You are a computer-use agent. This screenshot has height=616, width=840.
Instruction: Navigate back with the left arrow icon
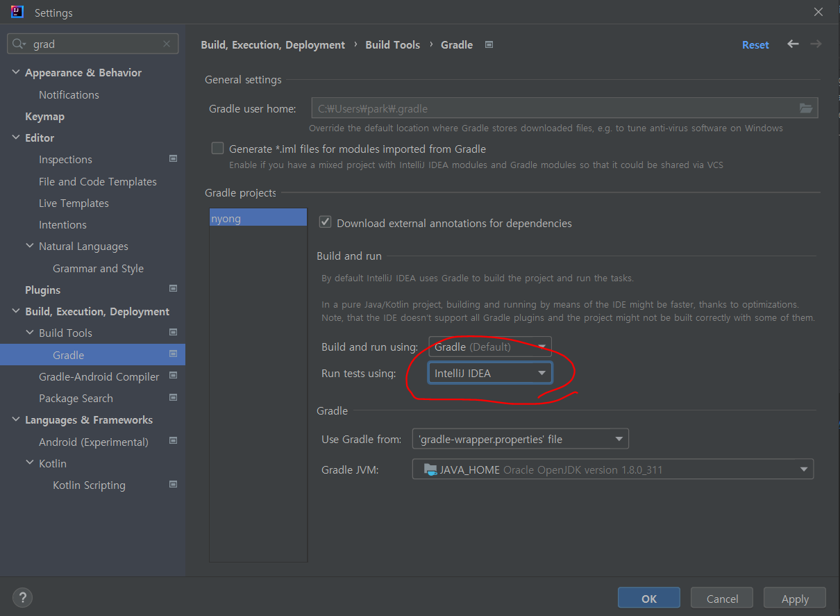coord(793,44)
